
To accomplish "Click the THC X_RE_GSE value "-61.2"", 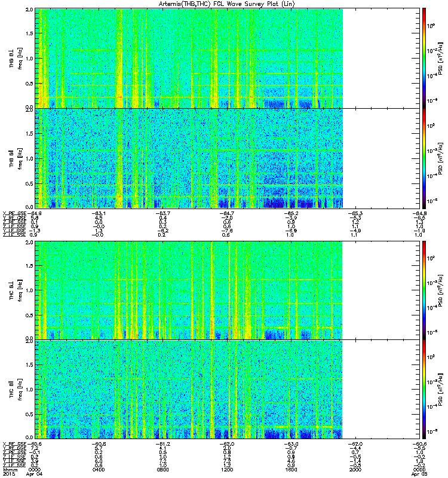I will (x=162, y=444).
